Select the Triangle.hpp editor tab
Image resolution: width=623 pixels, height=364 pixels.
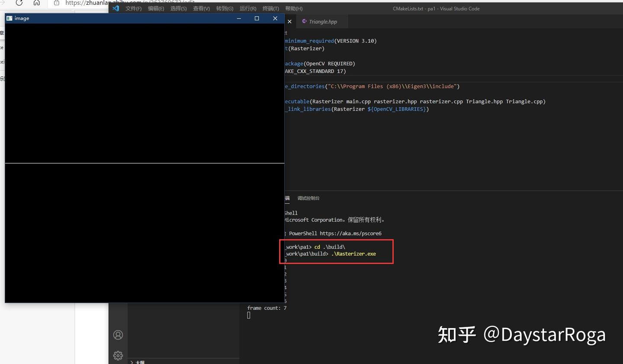tap(324, 21)
